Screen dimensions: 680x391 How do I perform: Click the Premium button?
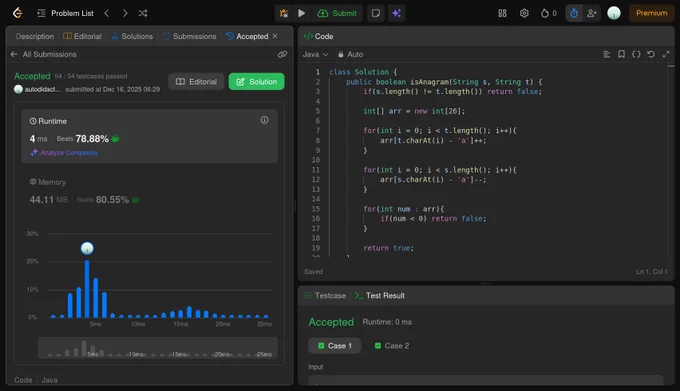pos(651,13)
